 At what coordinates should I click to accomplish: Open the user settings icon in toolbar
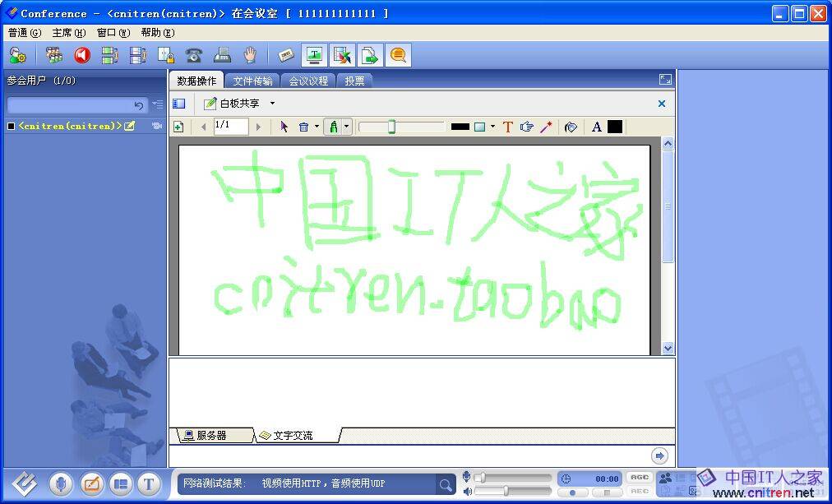click(x=17, y=55)
